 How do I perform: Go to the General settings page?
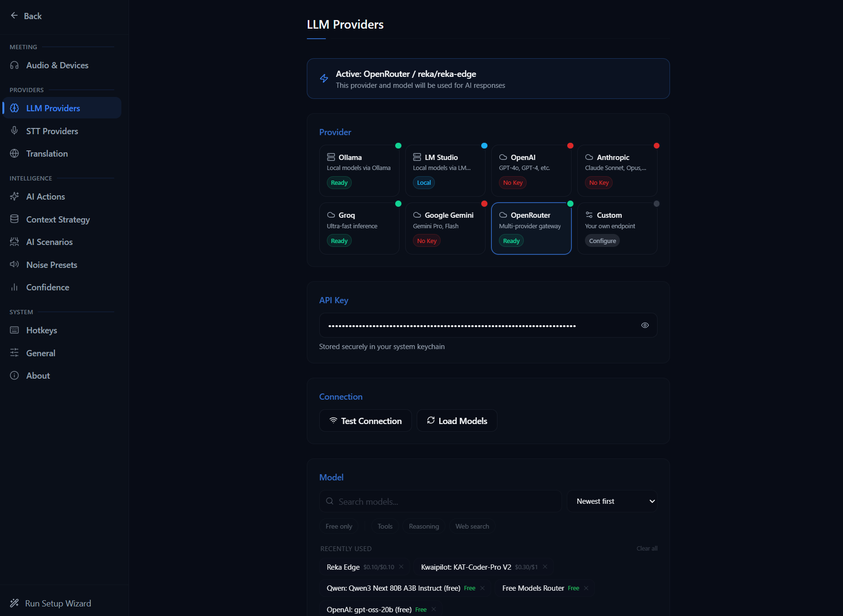(41, 353)
